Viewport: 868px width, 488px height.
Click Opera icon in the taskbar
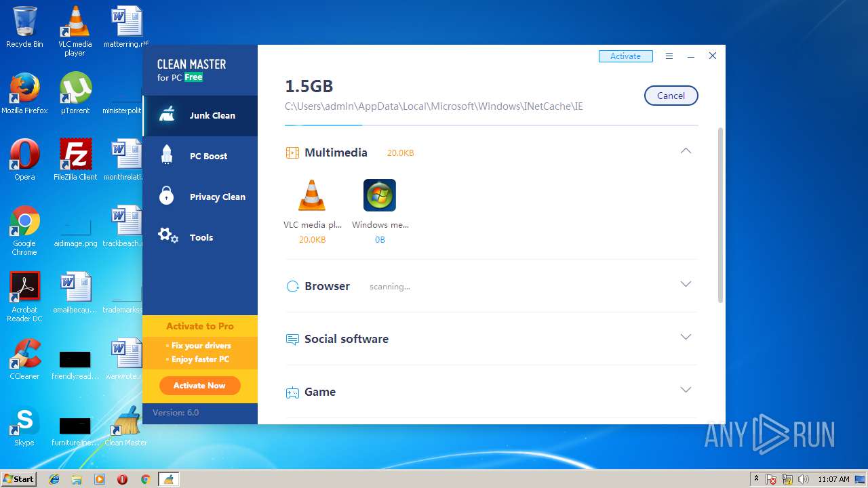(122, 479)
